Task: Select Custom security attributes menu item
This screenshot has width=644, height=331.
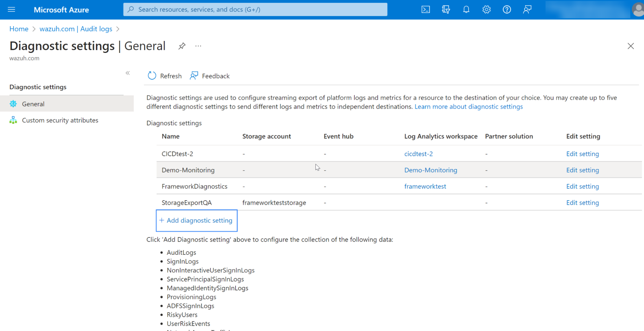Action: tap(60, 120)
